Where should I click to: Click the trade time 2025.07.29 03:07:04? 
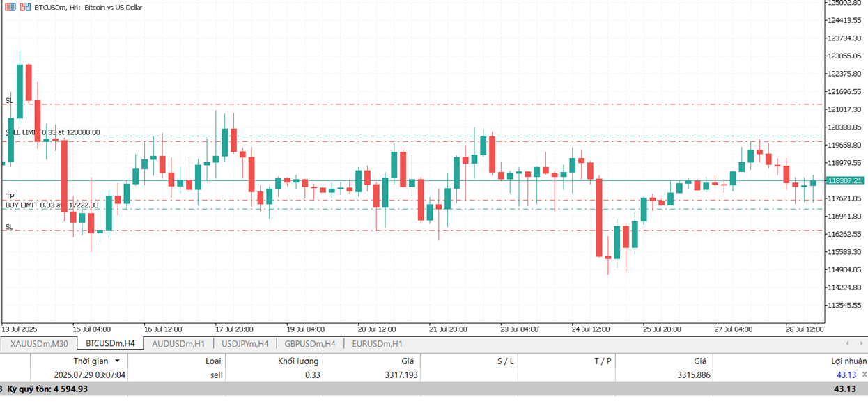90,375
